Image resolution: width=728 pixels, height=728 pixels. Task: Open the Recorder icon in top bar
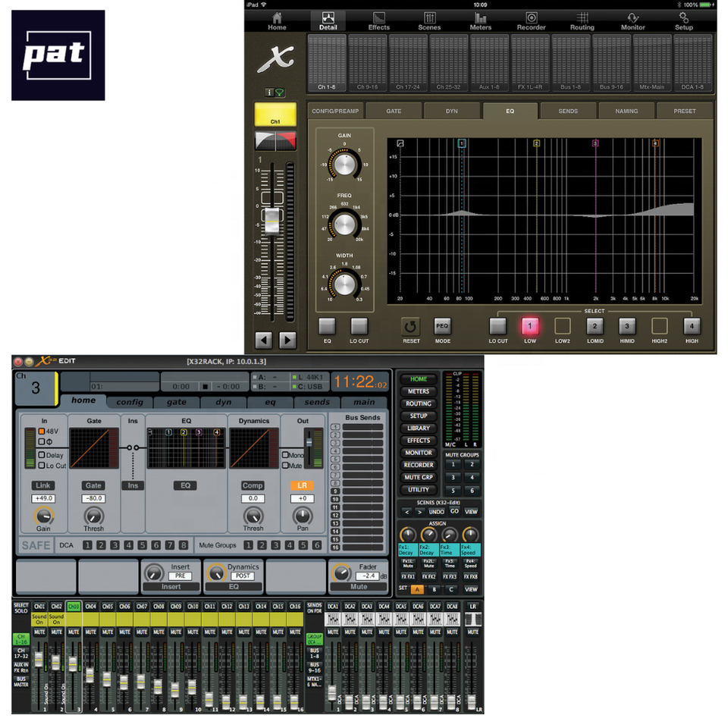click(531, 21)
